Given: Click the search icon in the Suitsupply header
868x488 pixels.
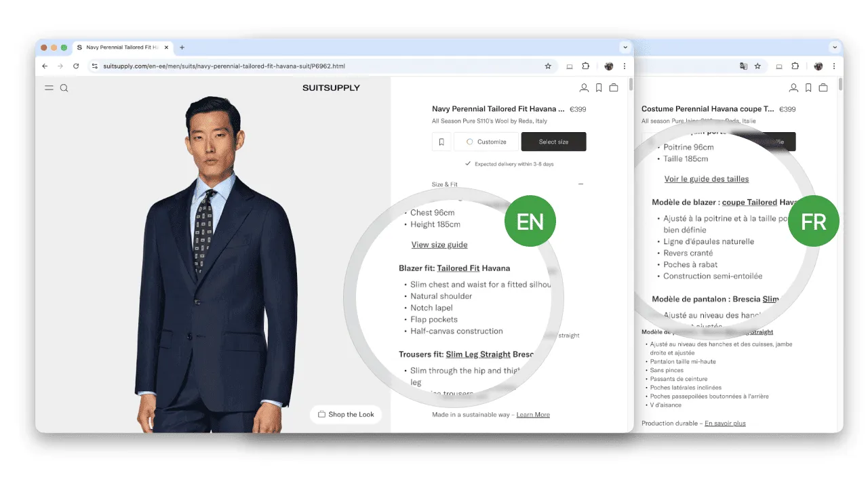Looking at the screenshot, I should [64, 87].
